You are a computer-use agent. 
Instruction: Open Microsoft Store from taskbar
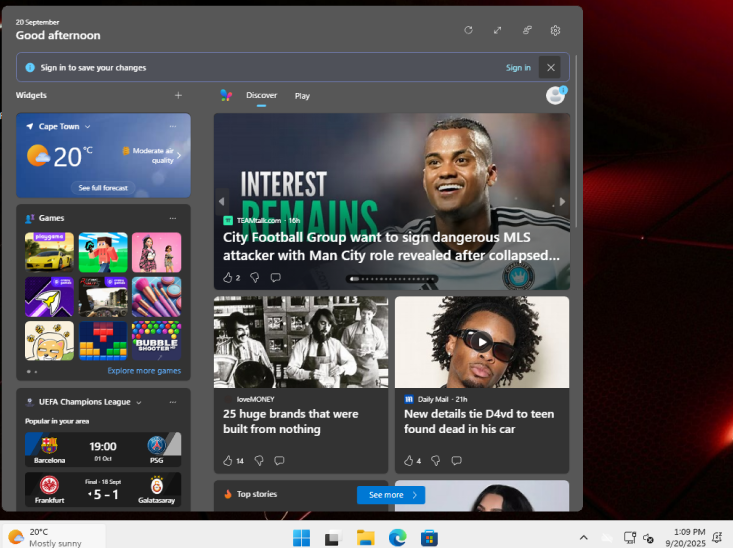coord(429,538)
